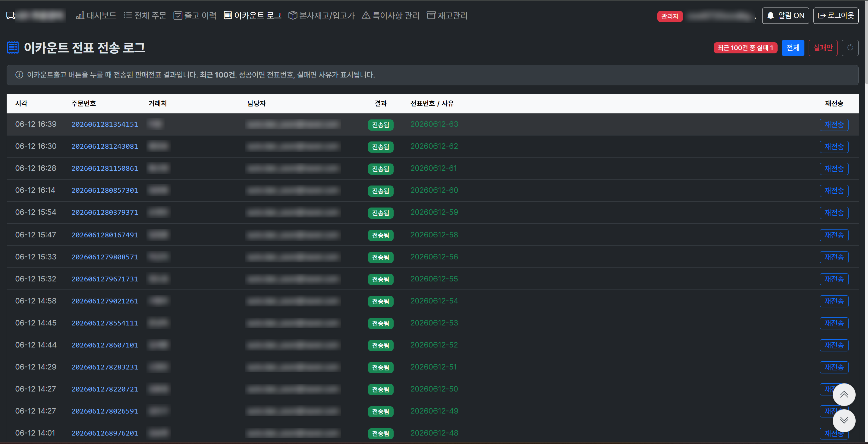The height and width of the screenshot is (444, 868).
Task: Open order 2026061281354151
Action: click(105, 124)
